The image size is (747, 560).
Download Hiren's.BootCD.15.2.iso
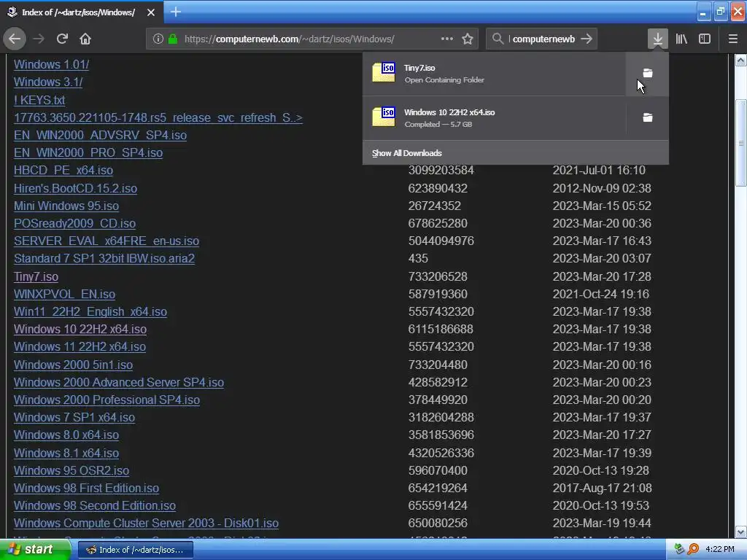click(x=75, y=189)
